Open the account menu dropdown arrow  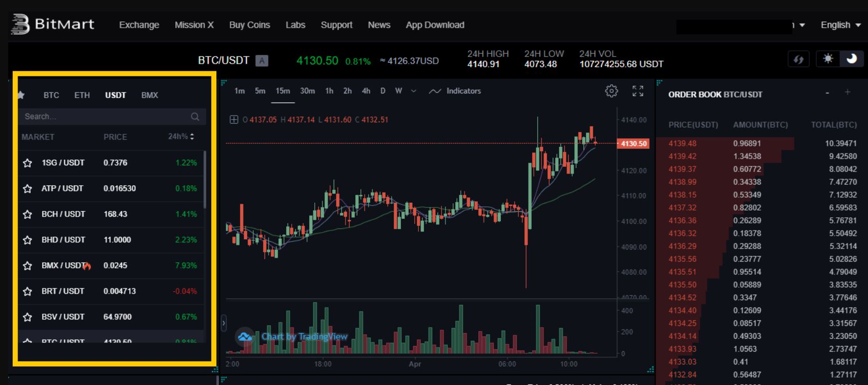[x=802, y=25]
